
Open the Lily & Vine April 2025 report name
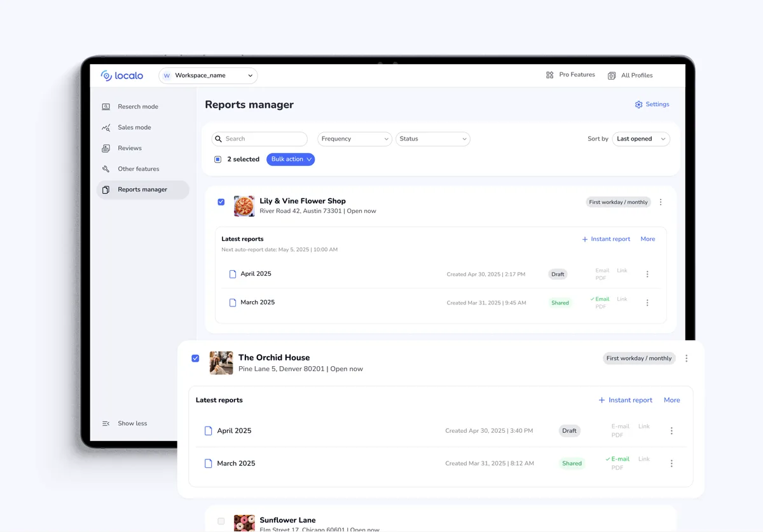pos(256,274)
